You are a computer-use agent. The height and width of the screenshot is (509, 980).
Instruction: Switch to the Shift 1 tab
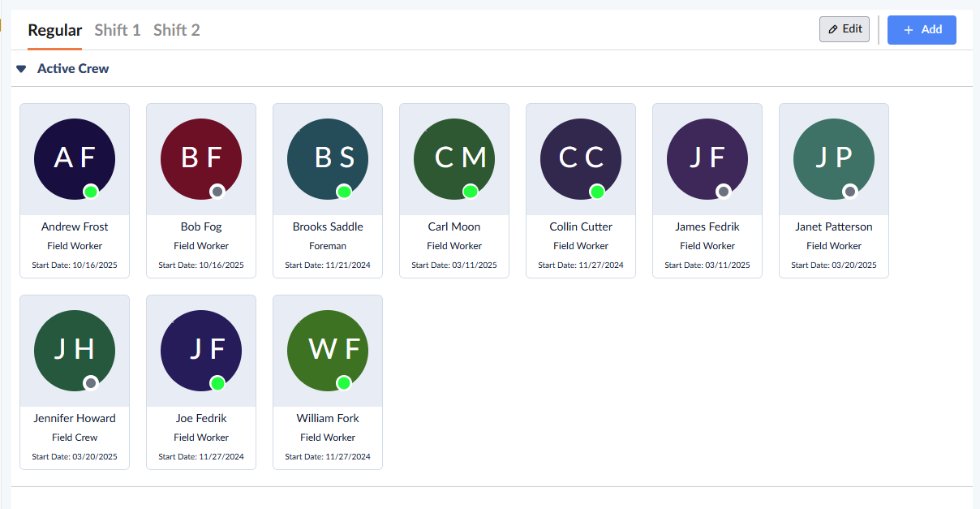click(x=118, y=30)
